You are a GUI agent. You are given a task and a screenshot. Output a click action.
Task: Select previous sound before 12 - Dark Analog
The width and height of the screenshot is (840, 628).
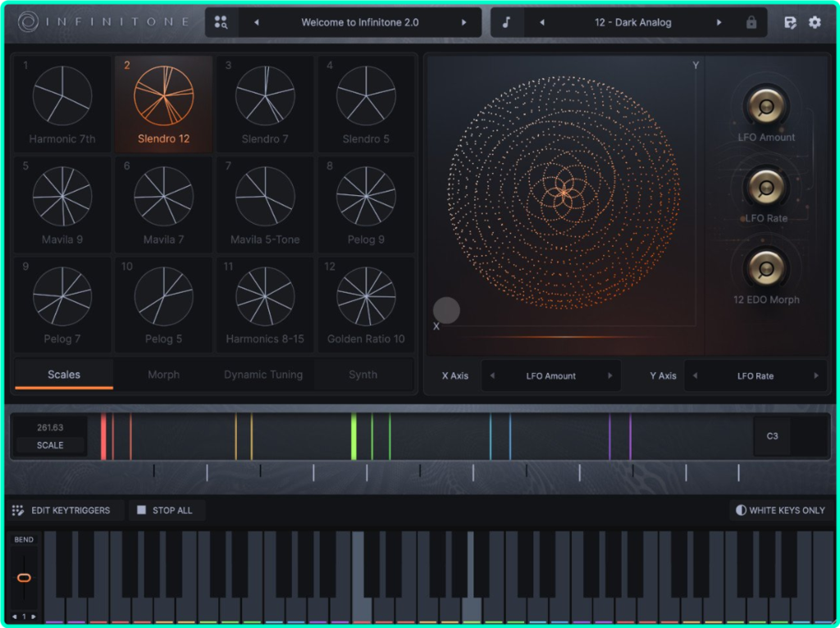pyautogui.click(x=542, y=22)
